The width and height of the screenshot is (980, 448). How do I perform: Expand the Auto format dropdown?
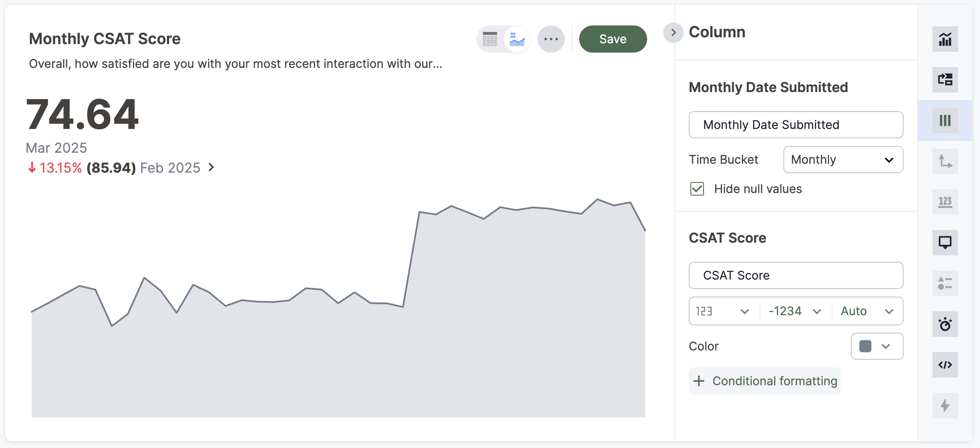pyautogui.click(x=867, y=311)
